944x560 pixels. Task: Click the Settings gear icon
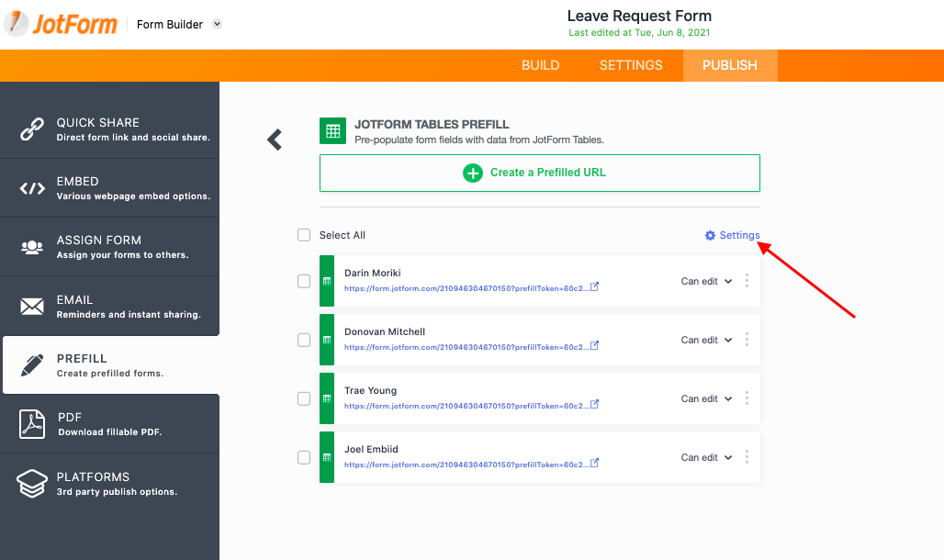711,235
